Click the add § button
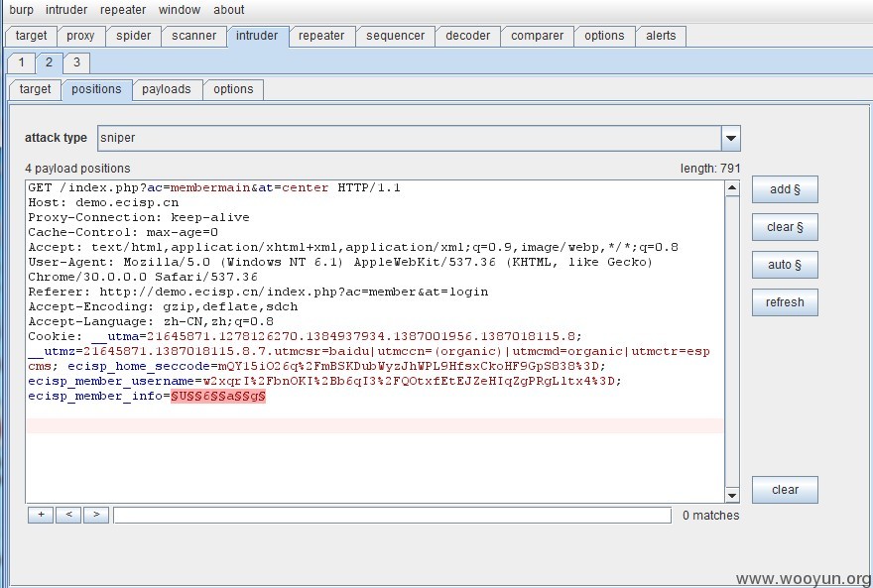 784,189
